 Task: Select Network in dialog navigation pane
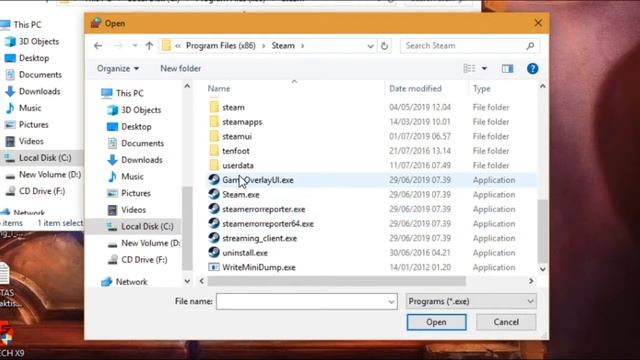click(x=131, y=282)
